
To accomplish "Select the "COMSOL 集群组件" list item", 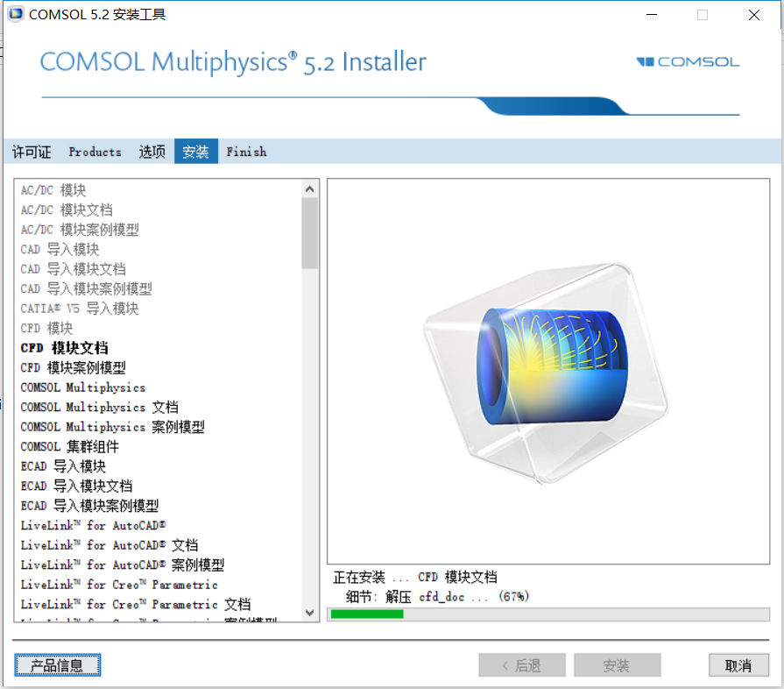I will (70, 446).
